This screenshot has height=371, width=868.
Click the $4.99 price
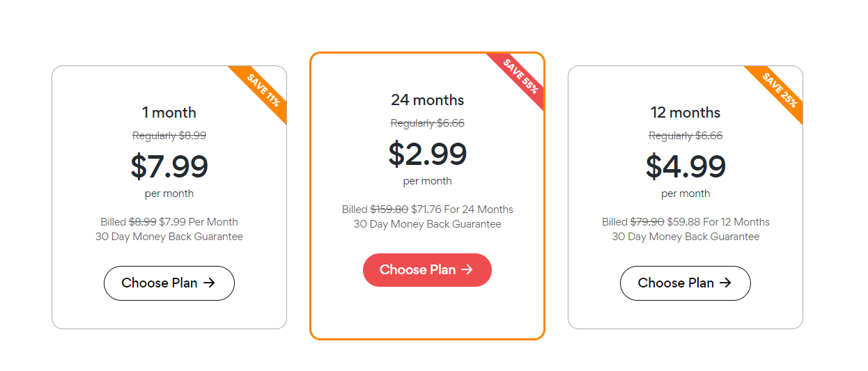click(x=685, y=166)
